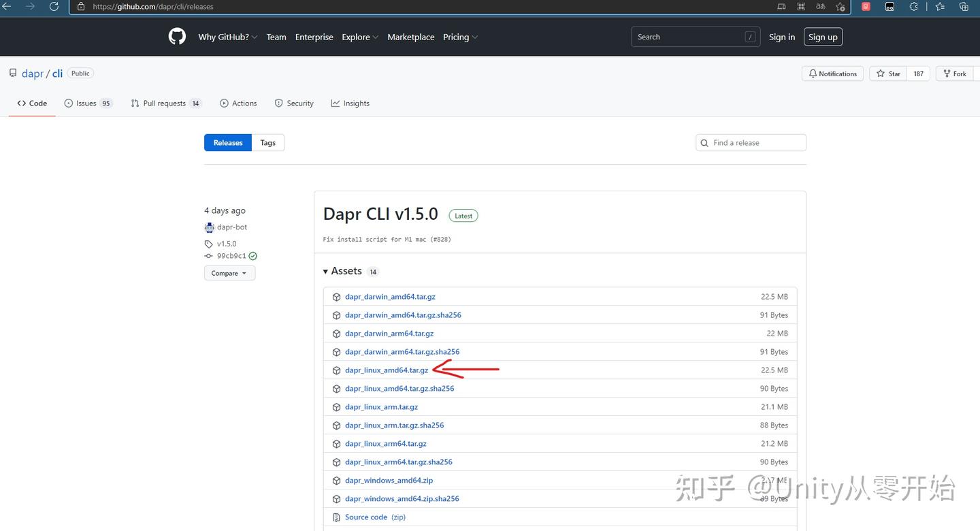
Task: Switch to the Issues tab
Action: [x=88, y=103]
